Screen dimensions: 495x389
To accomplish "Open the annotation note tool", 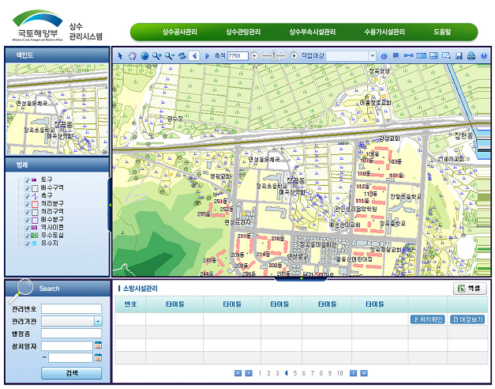I will click(396, 55).
